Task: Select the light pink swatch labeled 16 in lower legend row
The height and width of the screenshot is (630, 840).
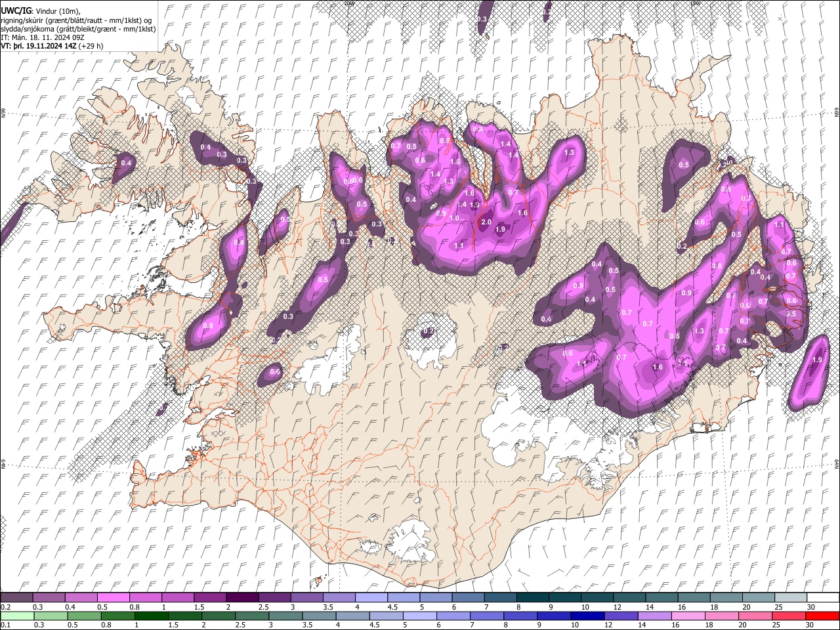Action: click(x=689, y=616)
